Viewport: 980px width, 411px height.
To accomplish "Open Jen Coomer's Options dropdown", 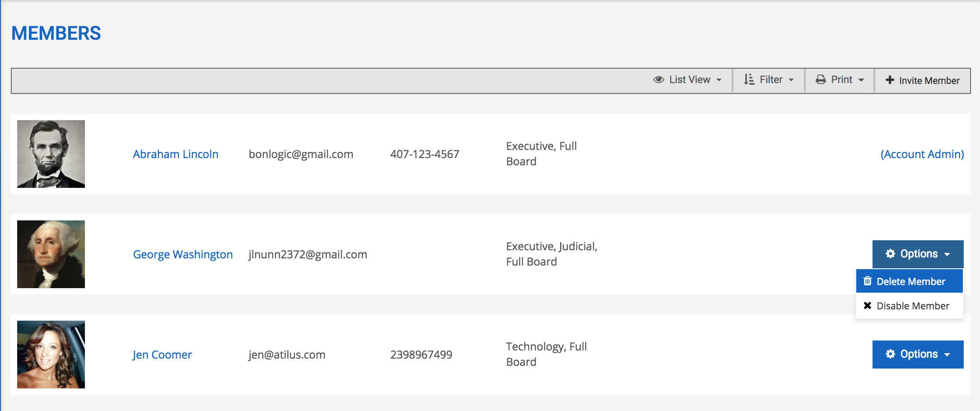I will [x=918, y=355].
